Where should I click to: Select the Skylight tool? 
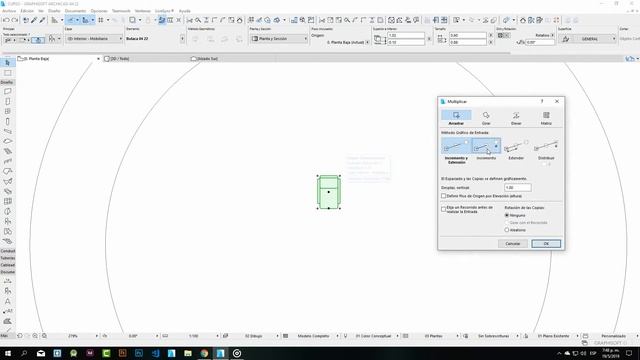7,191
